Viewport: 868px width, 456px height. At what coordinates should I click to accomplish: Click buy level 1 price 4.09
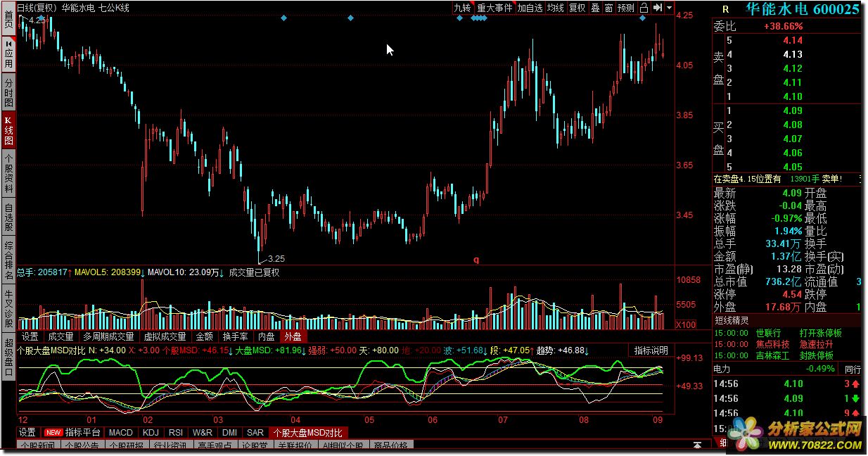pos(792,110)
